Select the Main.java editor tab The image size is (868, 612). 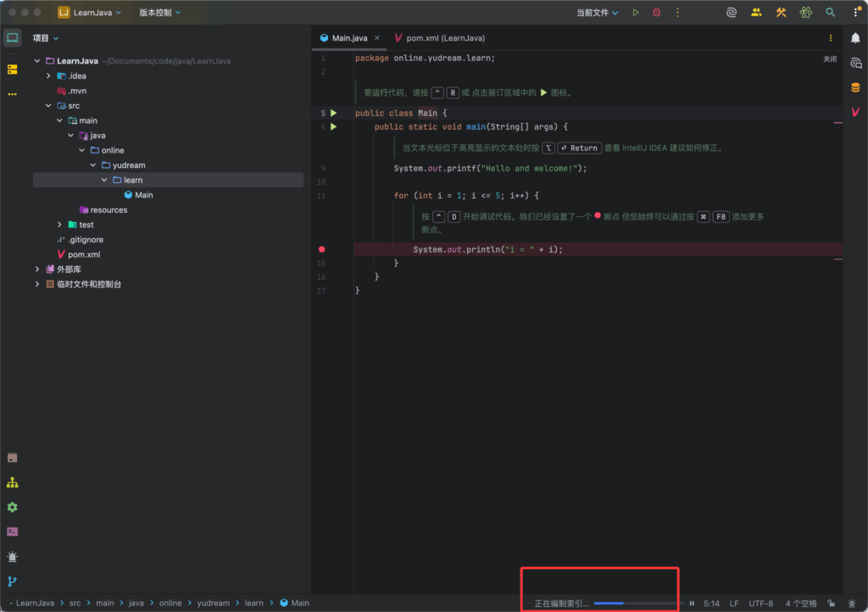[349, 38]
